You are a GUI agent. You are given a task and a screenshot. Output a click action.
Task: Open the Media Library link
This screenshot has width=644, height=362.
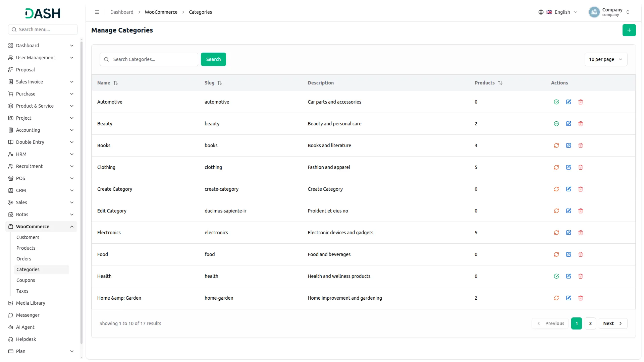pyautogui.click(x=41, y=303)
